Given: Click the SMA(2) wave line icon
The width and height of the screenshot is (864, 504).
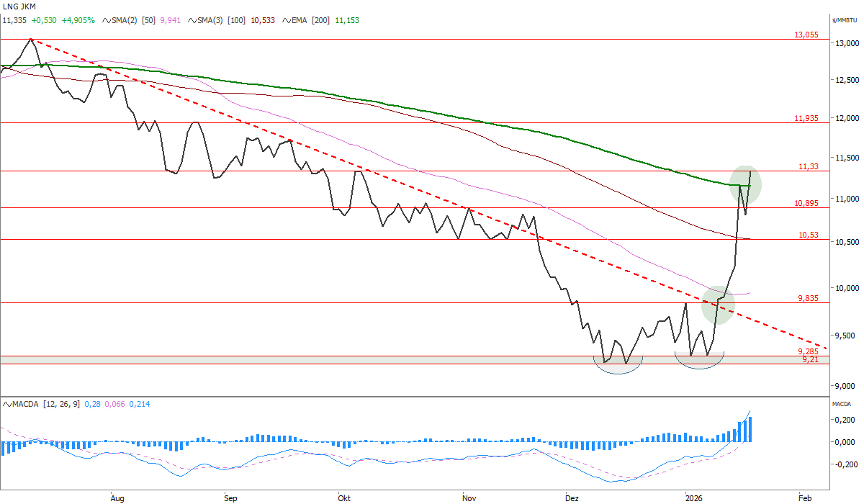Looking at the screenshot, I should pos(108,20).
